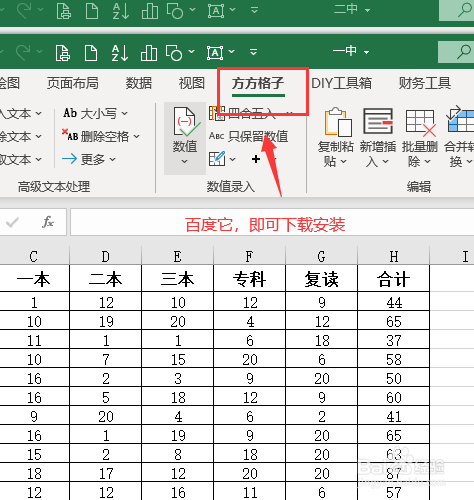
Task: Open shapes dropdown arrow in front window
Action: click(x=191, y=52)
